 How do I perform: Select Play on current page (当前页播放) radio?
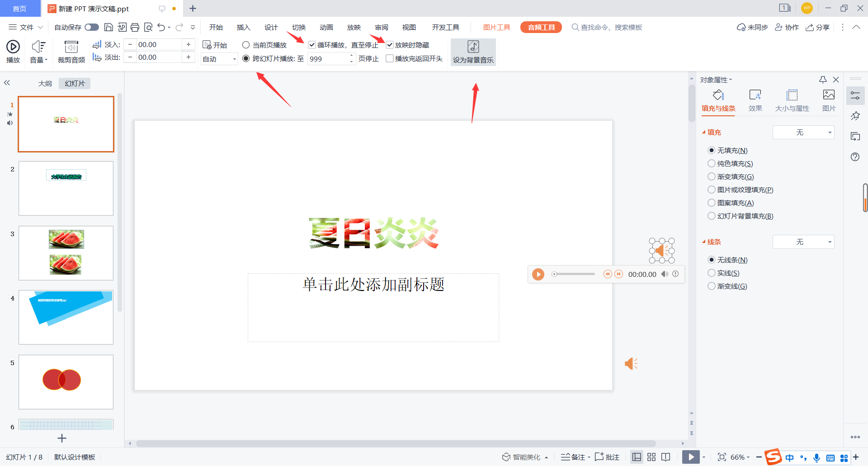pyautogui.click(x=246, y=45)
